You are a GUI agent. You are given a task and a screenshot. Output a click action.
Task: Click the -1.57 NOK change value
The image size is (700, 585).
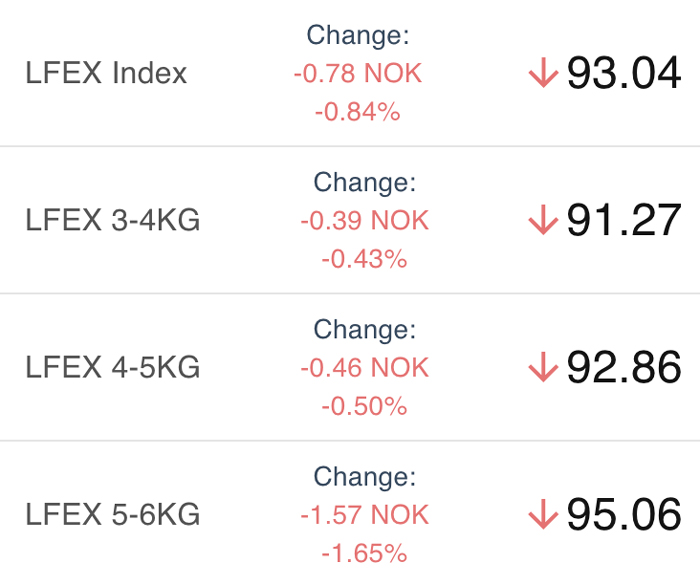364,515
